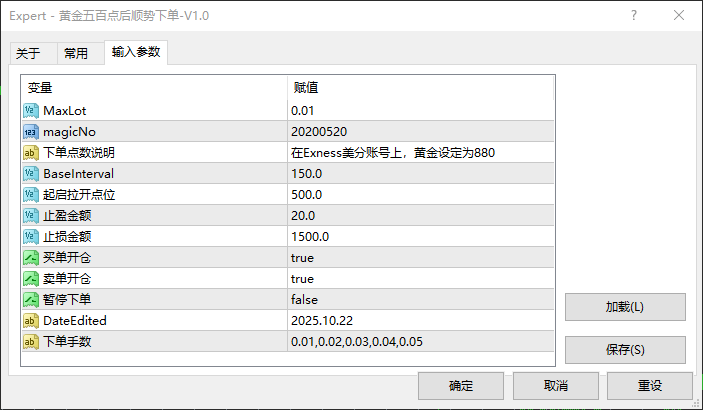703x410 pixels.
Task: Click the 暂停下单 boolean icon
Action: point(30,299)
